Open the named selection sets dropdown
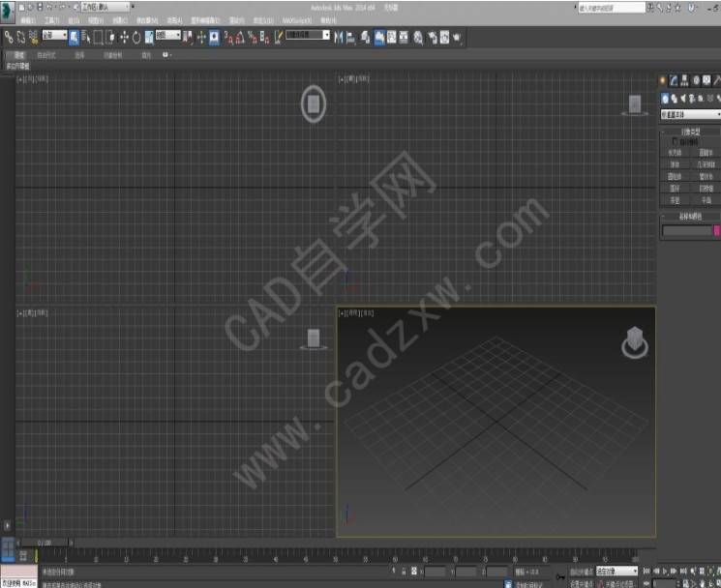The image size is (721, 588). point(308,35)
